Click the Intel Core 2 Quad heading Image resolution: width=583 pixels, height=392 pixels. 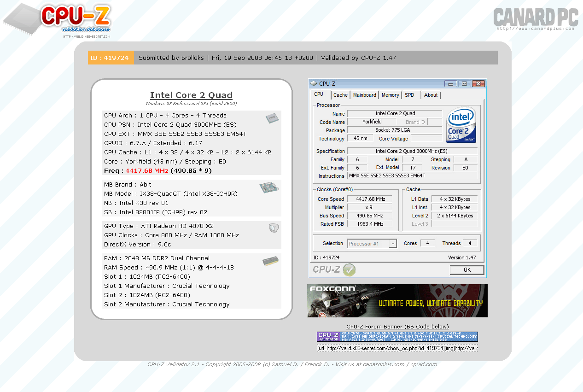(191, 95)
